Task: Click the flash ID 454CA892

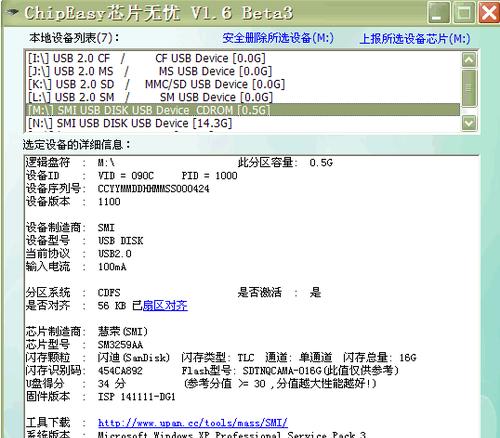Action: click(x=120, y=371)
